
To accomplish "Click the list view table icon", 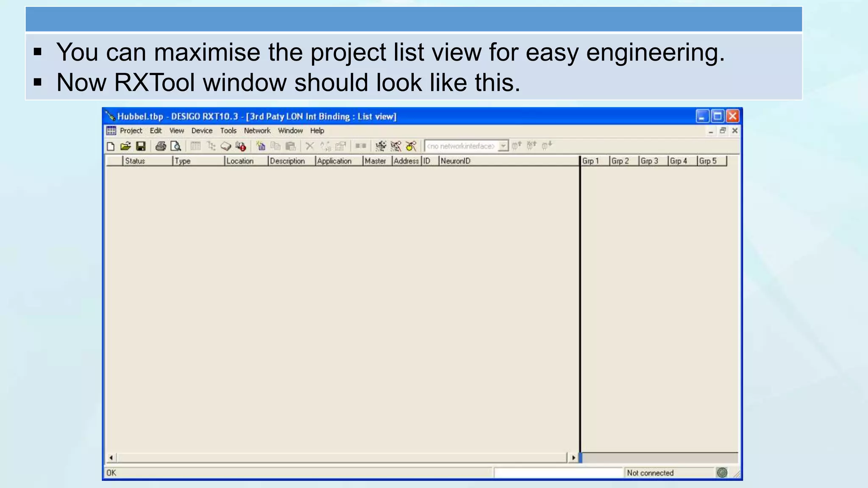I will pyautogui.click(x=195, y=147).
